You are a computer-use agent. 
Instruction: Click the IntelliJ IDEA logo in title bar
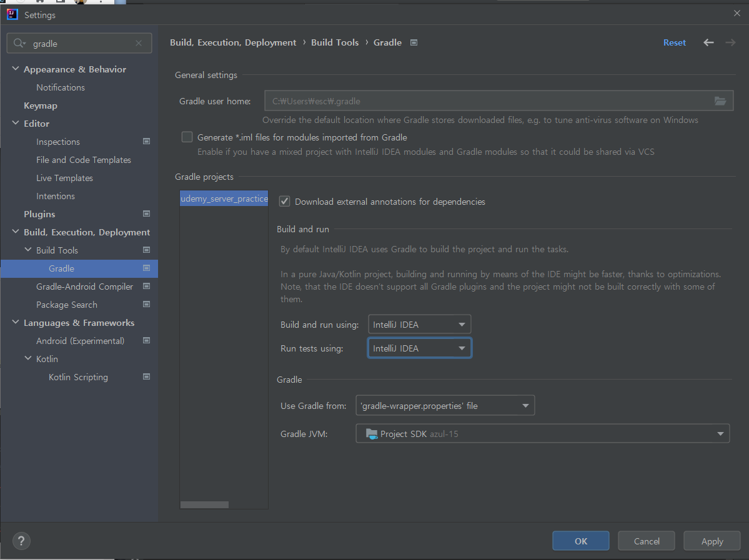[12, 14]
